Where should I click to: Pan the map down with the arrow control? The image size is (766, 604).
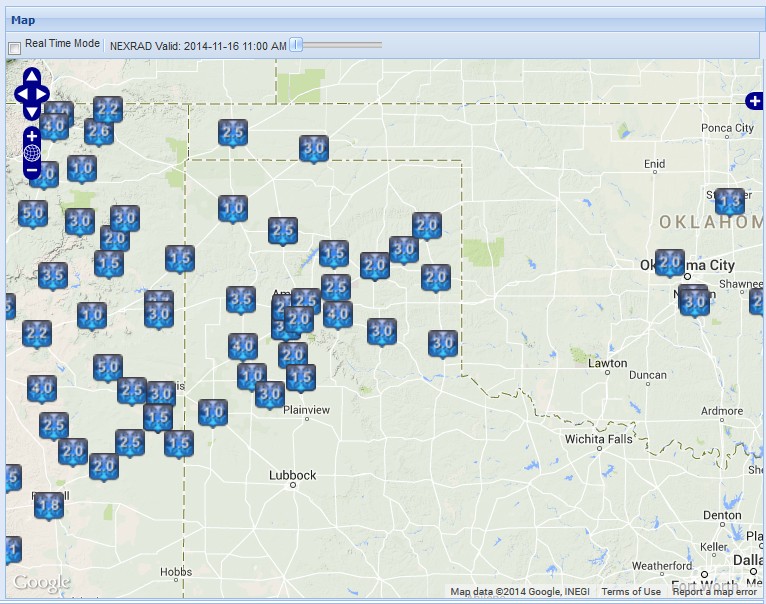click(x=32, y=112)
